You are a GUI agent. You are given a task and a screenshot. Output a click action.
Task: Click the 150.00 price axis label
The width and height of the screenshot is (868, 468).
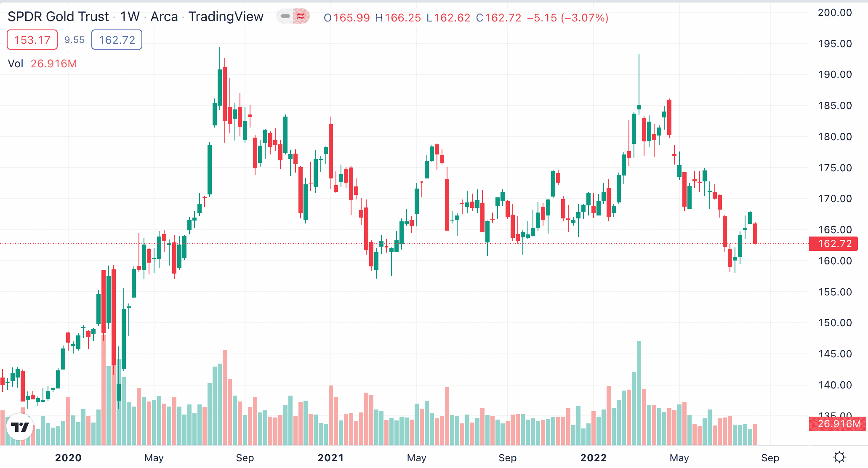(x=835, y=323)
